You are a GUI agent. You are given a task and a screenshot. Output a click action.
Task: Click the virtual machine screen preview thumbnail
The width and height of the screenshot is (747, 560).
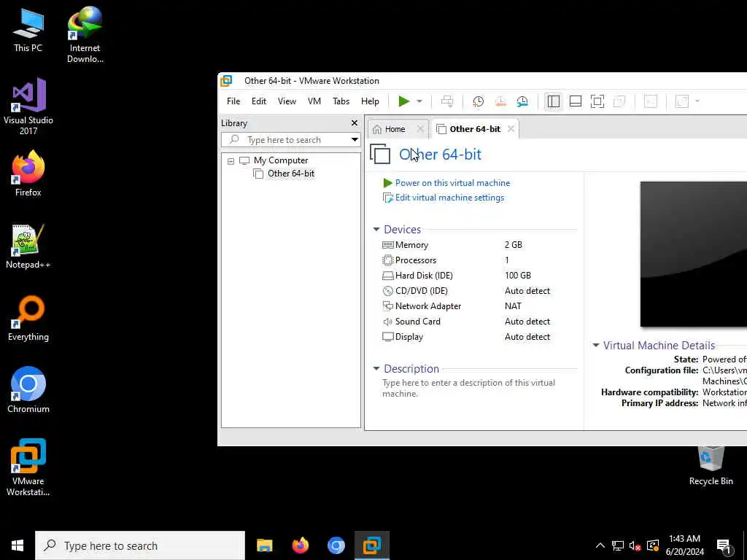[693, 254]
